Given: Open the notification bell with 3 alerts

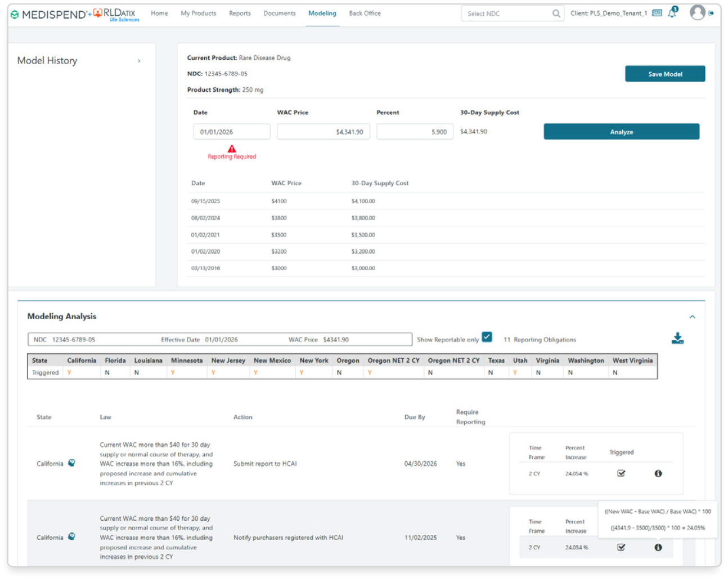Looking at the screenshot, I should [x=673, y=13].
